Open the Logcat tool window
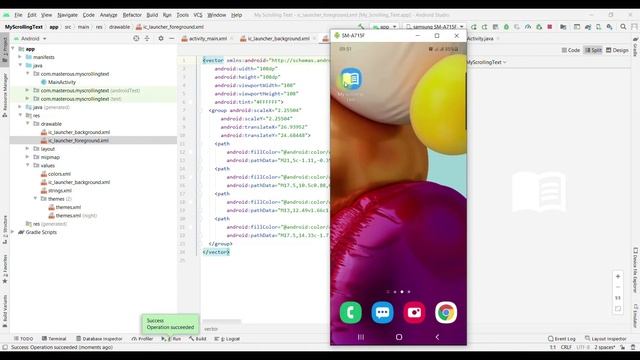The height and width of the screenshot is (360, 640). point(227,339)
